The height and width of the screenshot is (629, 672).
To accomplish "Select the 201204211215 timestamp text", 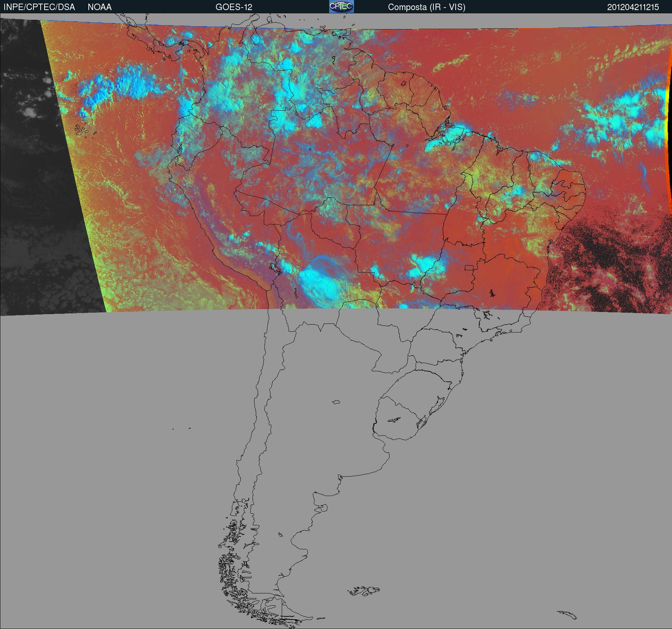I will 633,7.
